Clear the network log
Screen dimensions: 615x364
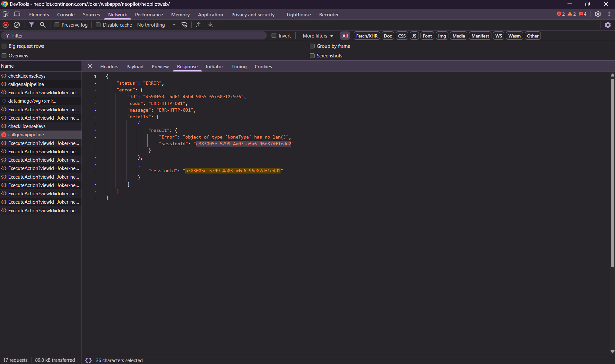pyautogui.click(x=17, y=25)
